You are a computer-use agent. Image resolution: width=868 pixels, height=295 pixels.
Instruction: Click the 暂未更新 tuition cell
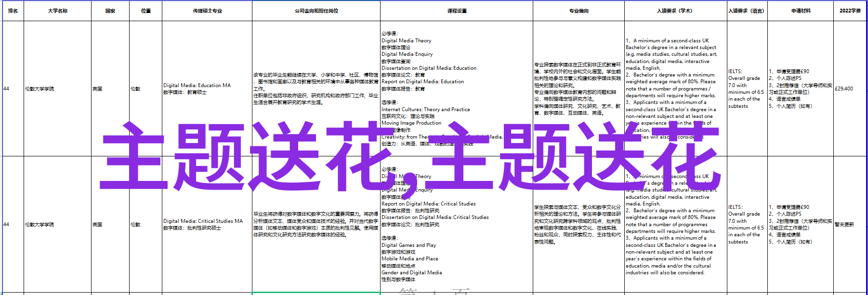pos(850,224)
